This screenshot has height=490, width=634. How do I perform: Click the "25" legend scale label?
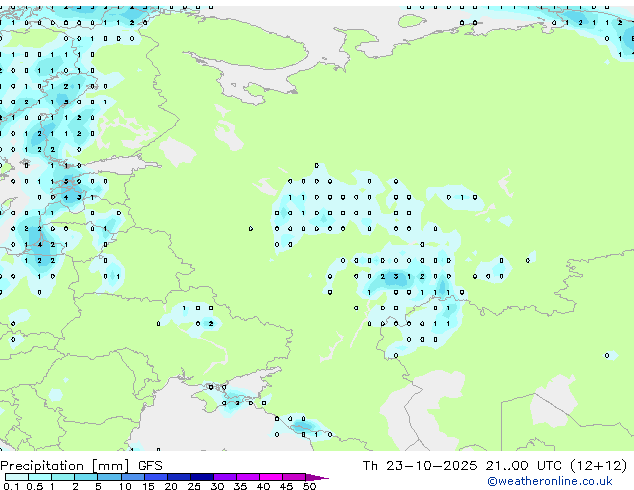tap(194, 486)
